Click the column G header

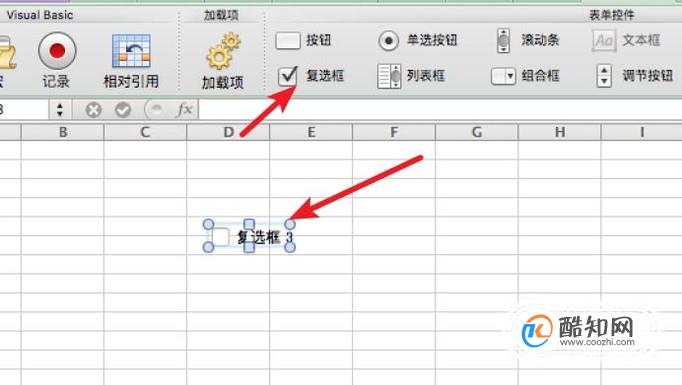click(477, 132)
